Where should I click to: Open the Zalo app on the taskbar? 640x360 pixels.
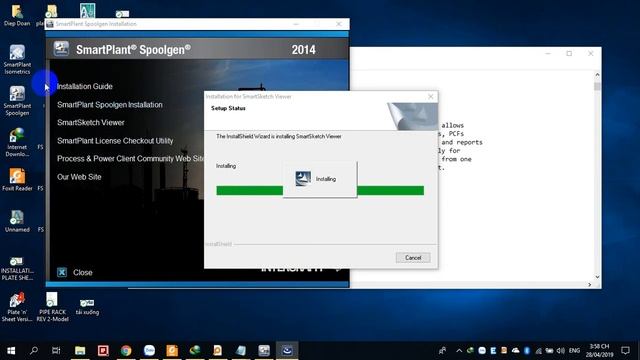149,351
